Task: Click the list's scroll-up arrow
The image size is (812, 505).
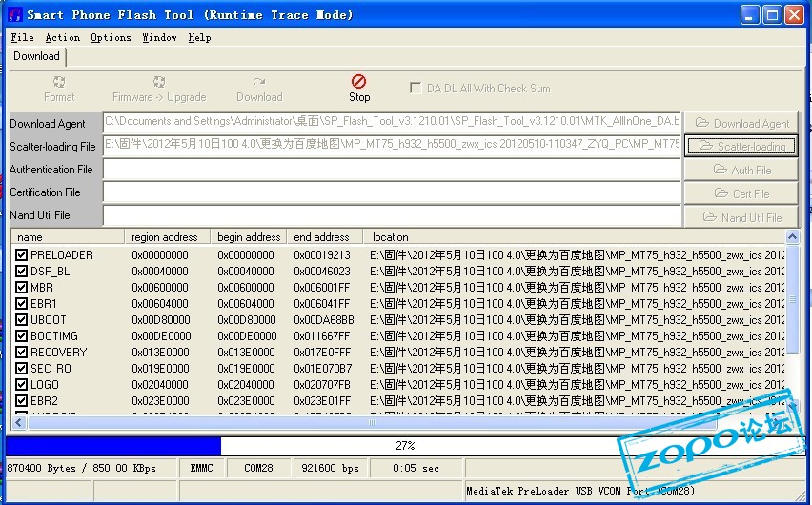Action: pos(792,236)
